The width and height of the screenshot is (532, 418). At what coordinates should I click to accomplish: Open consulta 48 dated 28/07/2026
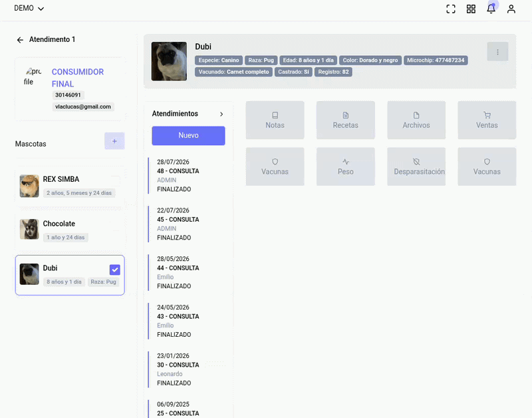[187, 176]
